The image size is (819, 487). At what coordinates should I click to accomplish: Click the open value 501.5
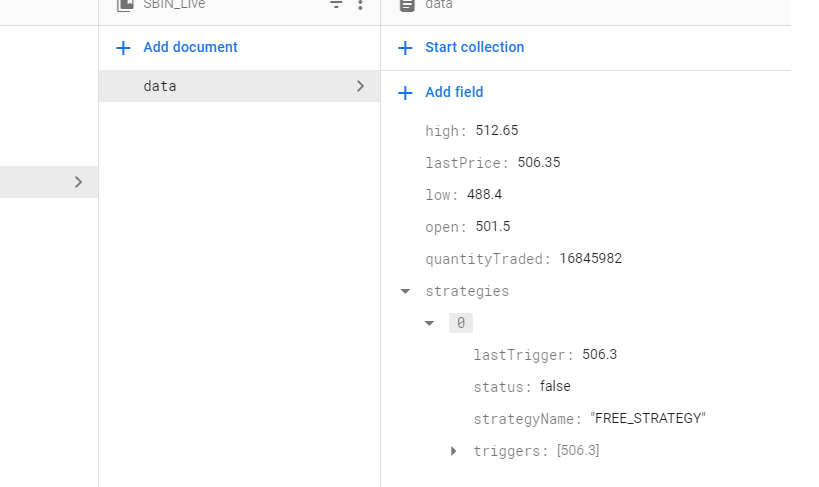[x=493, y=226]
